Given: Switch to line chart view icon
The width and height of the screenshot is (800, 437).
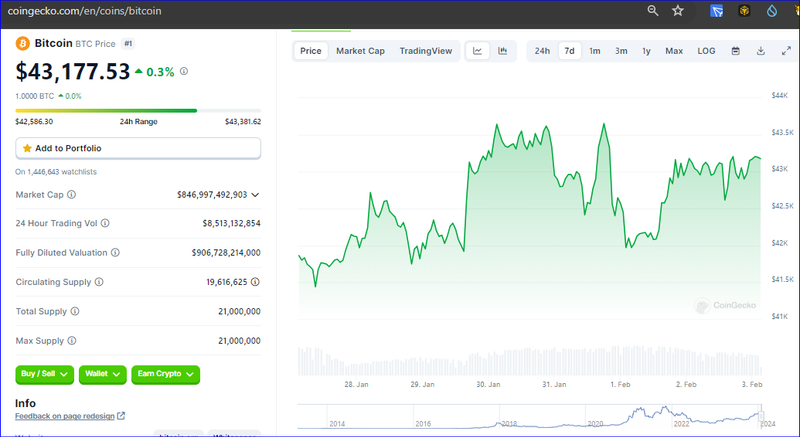Looking at the screenshot, I should pos(478,51).
